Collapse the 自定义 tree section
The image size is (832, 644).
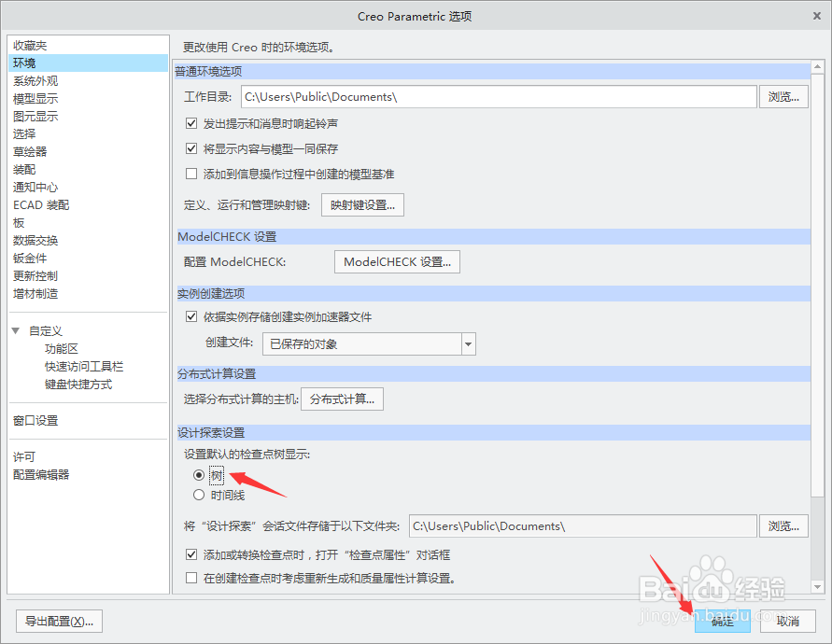point(16,331)
